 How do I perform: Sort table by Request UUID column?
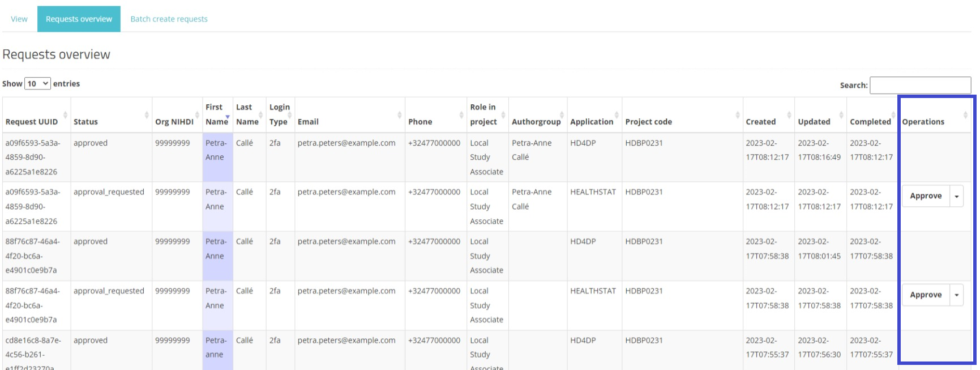[32, 122]
